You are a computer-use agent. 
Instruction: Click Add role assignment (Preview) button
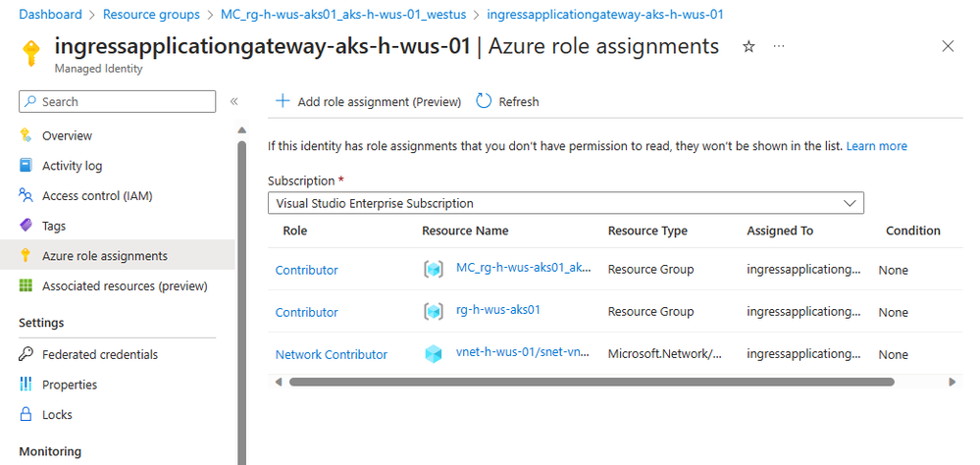[368, 101]
